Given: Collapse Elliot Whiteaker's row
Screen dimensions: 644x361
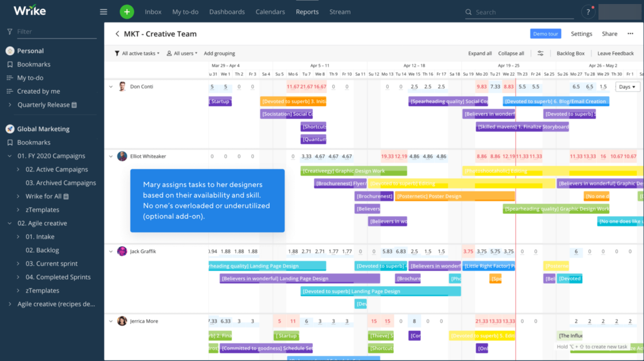Looking at the screenshot, I should (x=111, y=156).
